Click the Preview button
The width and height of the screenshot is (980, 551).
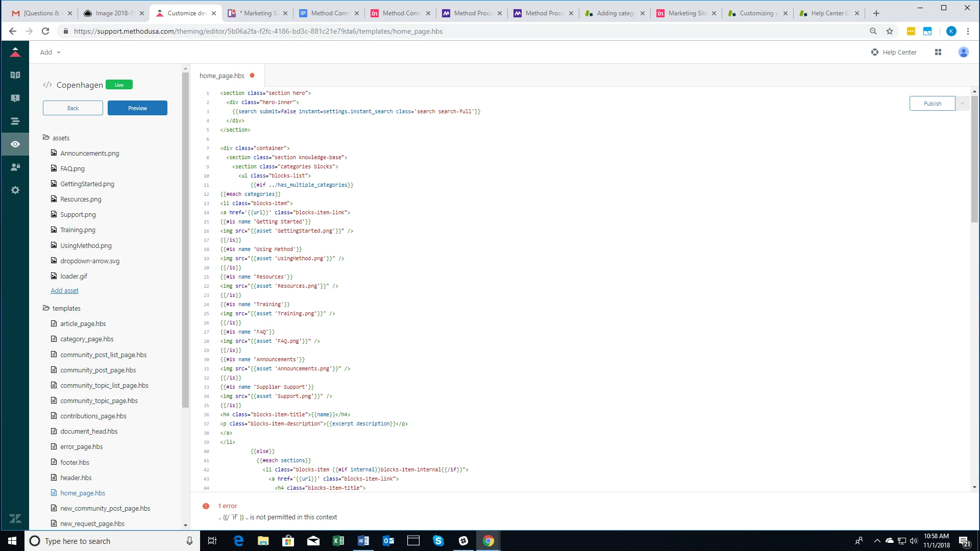137,108
